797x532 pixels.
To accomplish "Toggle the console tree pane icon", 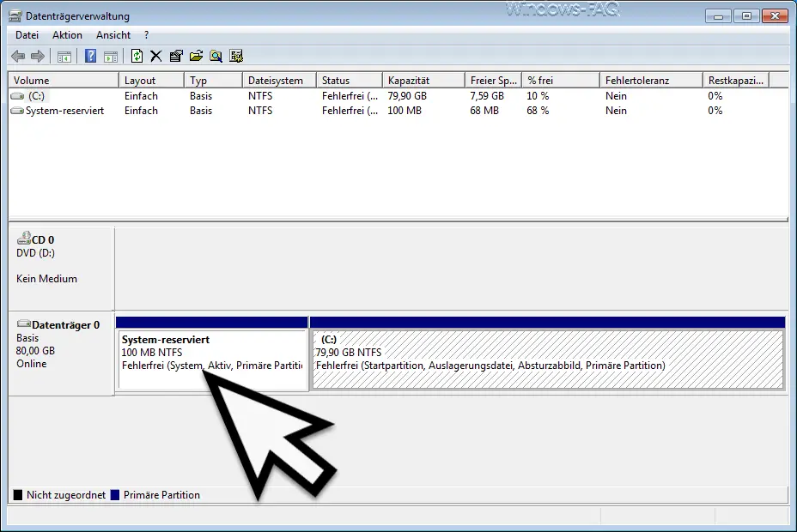I will coord(64,57).
